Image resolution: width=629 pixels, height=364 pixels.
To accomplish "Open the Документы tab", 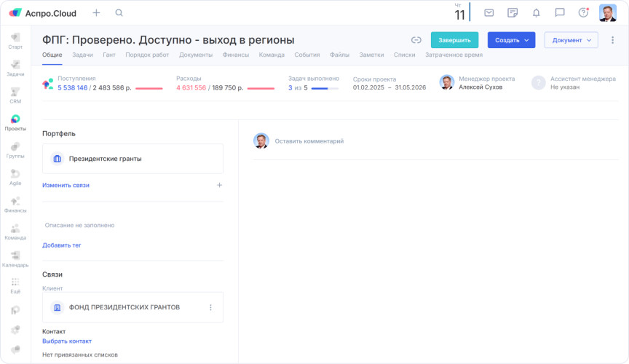I will point(196,55).
